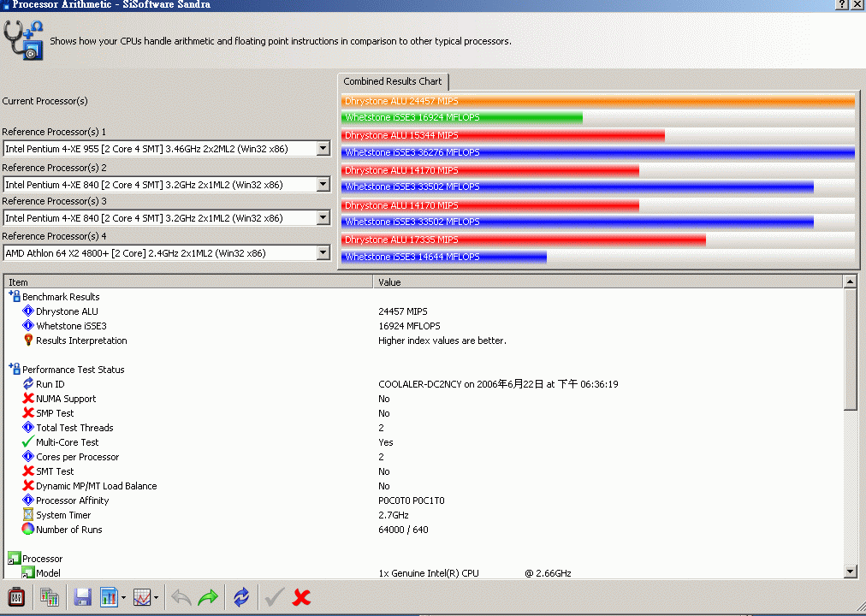
Task: Open Reference Processor 1 dropdown arrow
Action: click(323, 149)
